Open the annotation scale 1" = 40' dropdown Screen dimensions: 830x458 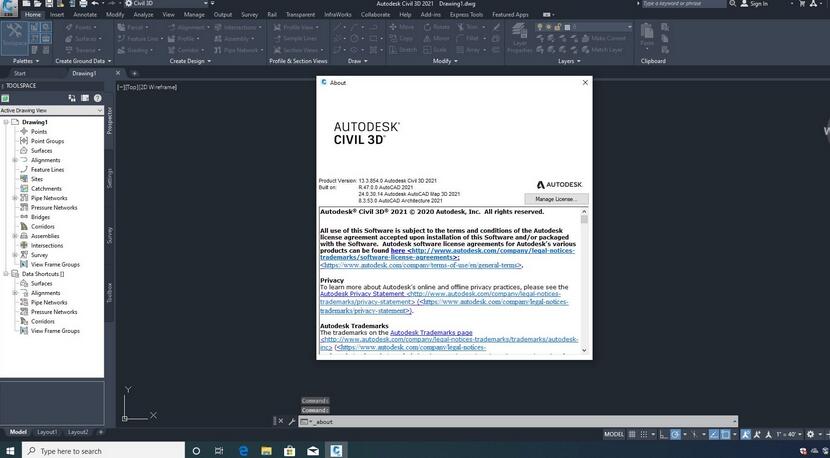pyautogui.click(x=789, y=434)
